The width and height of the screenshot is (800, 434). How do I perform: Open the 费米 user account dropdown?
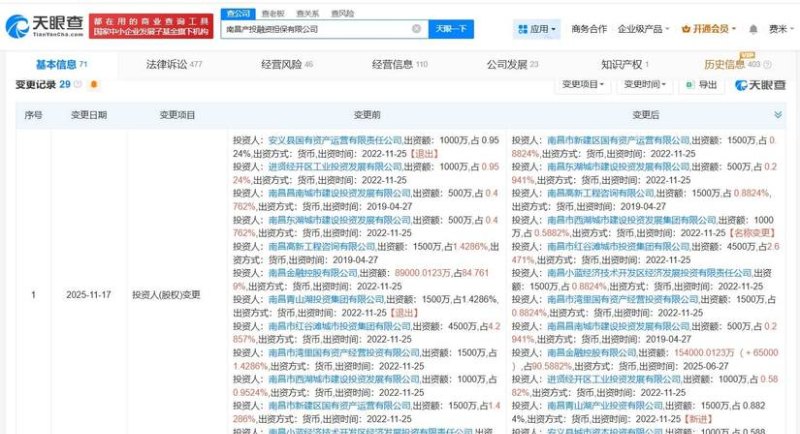pos(781,29)
